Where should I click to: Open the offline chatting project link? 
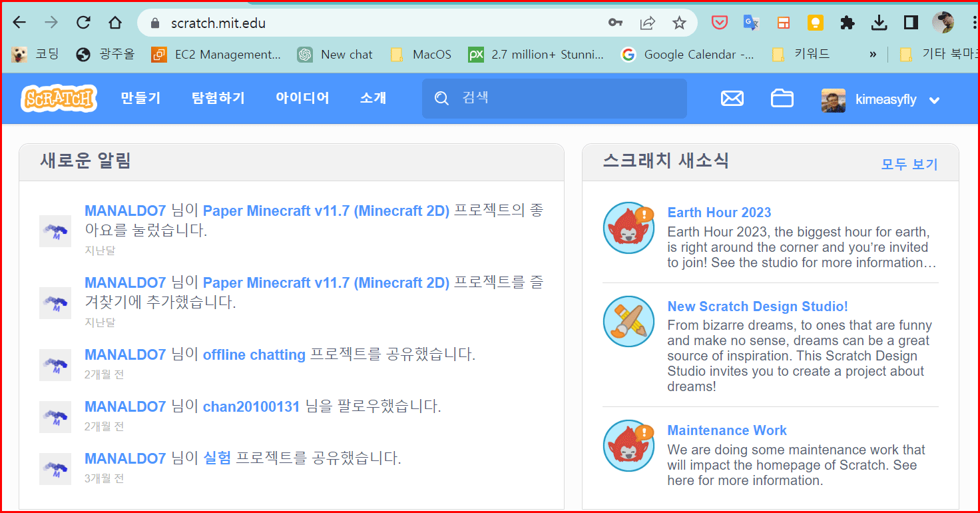[x=254, y=355]
